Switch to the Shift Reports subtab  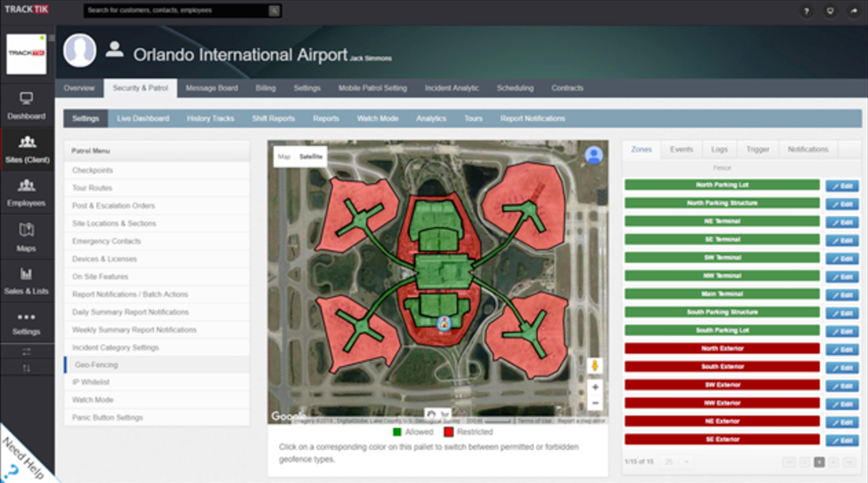pyautogui.click(x=274, y=118)
